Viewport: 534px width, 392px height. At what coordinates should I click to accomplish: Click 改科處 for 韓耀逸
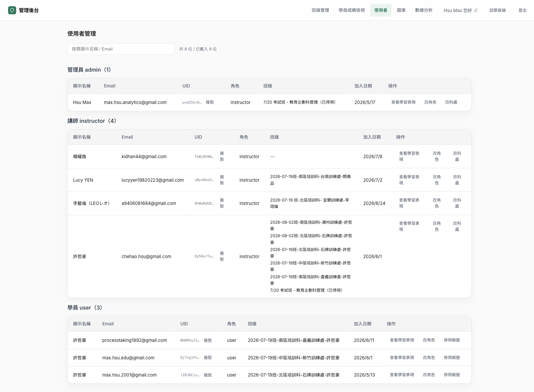(457, 156)
